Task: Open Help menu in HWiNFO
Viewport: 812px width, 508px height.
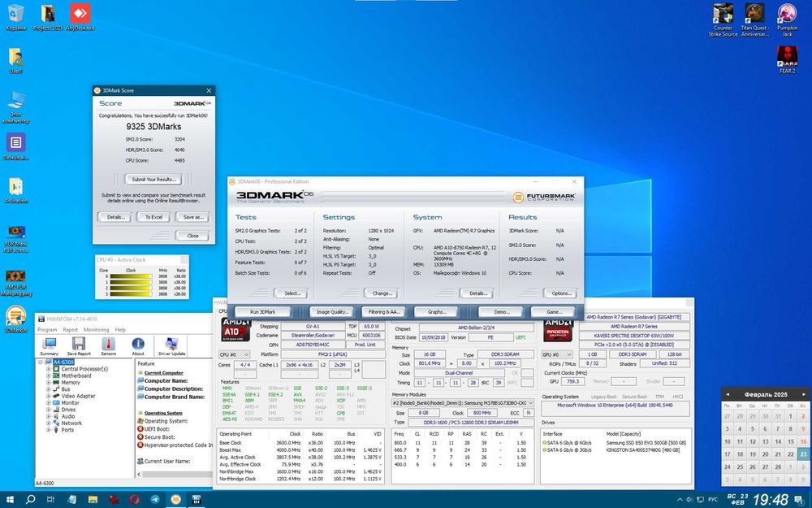Action: tap(120, 330)
